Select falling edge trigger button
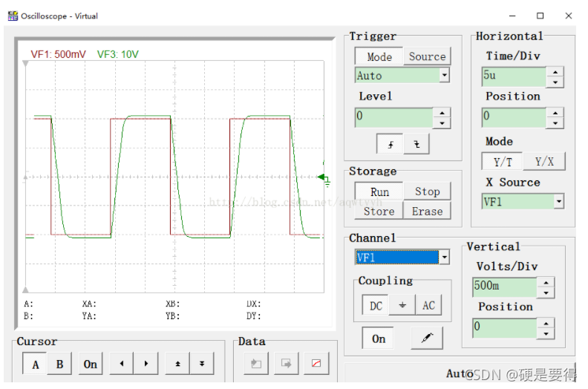The width and height of the screenshot is (588, 389). (416, 144)
